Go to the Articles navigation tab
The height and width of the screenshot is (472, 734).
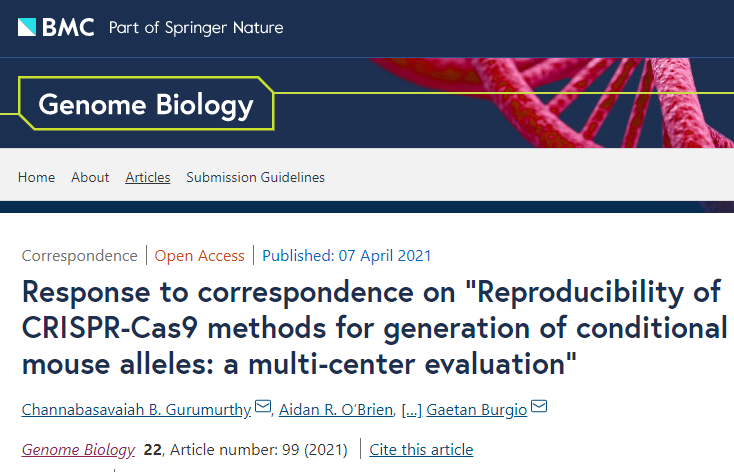click(x=148, y=177)
